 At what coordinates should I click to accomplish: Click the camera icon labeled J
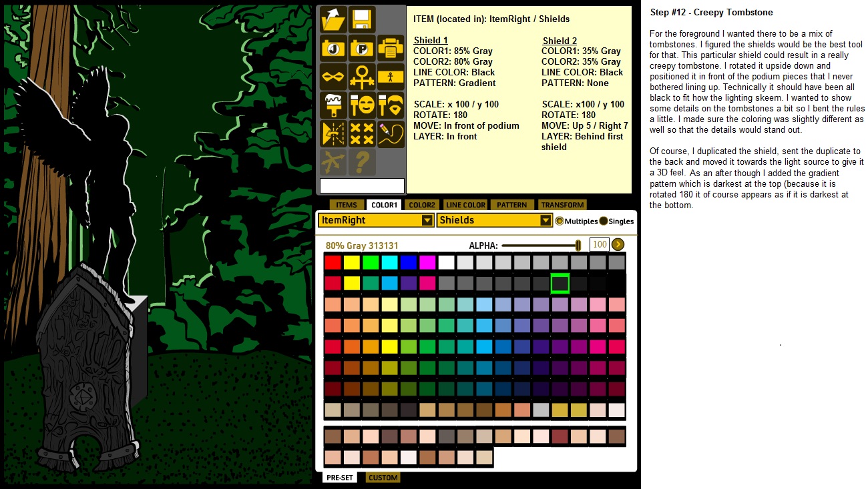333,48
